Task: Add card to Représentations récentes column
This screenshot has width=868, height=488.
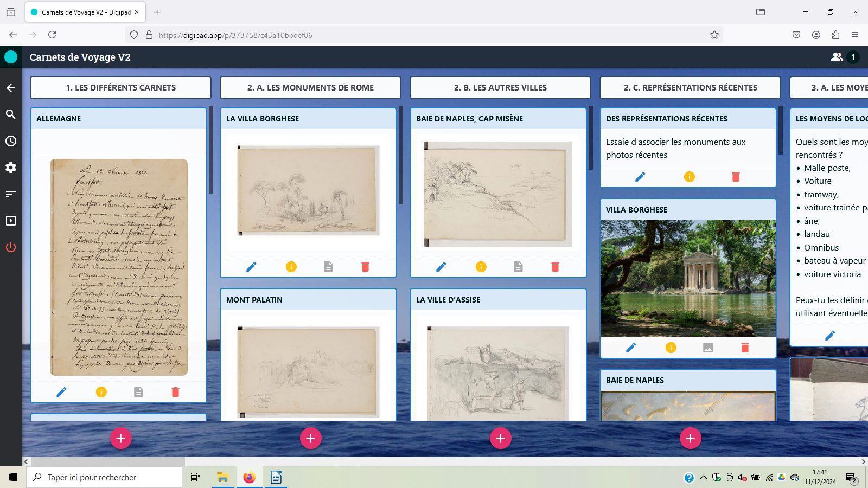Action: [x=691, y=438]
